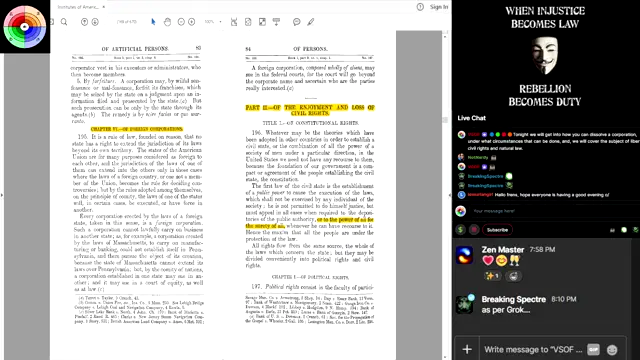Open the GIF picker button
Screen dimensions: 640x360
tap(593, 349)
